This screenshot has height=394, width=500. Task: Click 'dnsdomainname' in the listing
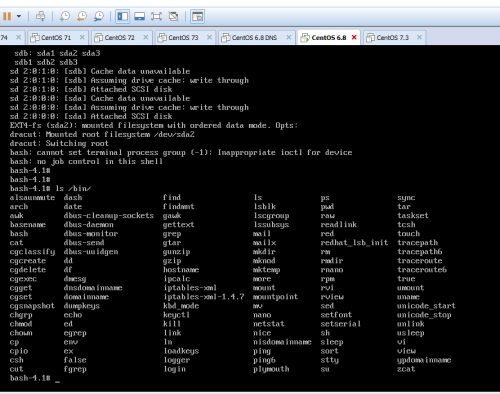(x=93, y=288)
